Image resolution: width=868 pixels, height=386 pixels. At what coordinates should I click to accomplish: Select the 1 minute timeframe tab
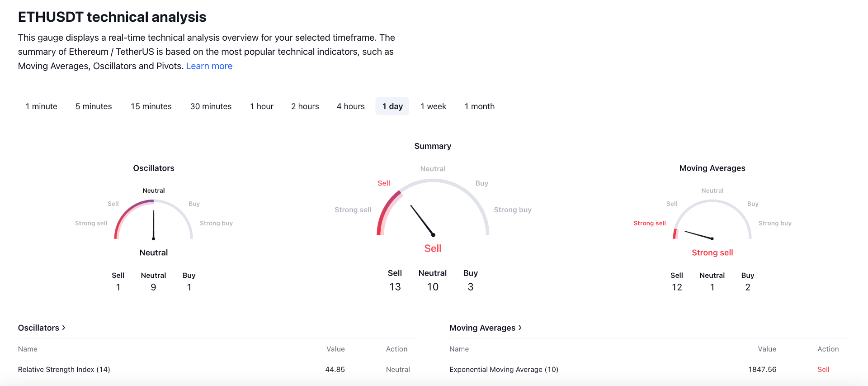tap(42, 106)
